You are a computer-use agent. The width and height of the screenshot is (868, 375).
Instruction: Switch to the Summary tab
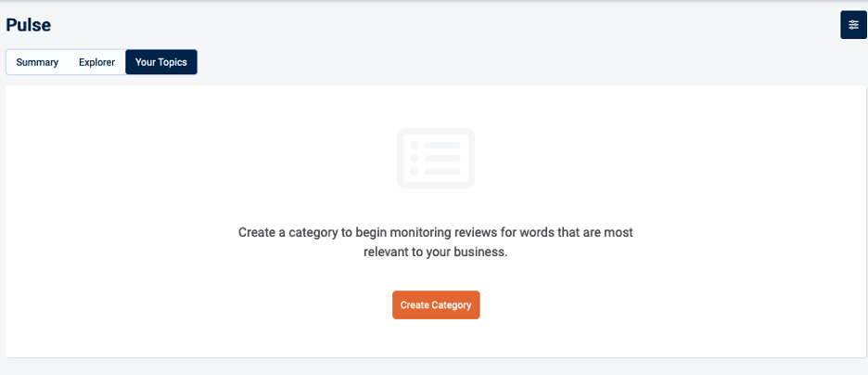pyautogui.click(x=37, y=62)
